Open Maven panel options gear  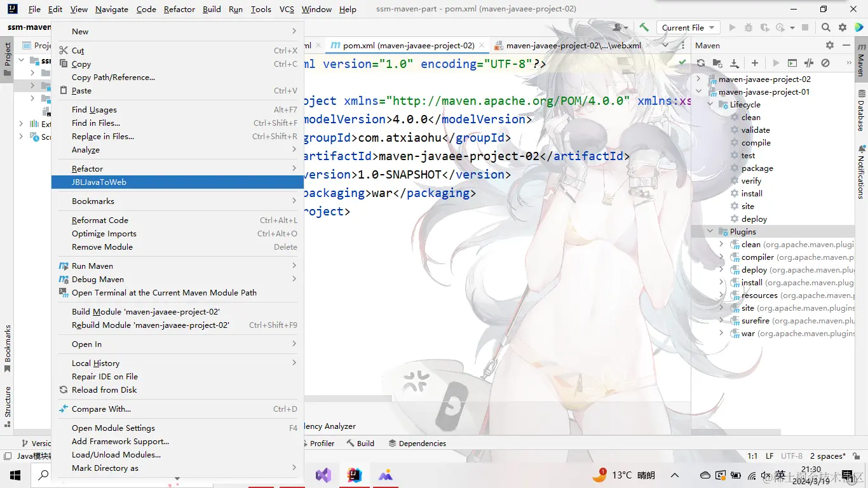pyautogui.click(x=829, y=45)
